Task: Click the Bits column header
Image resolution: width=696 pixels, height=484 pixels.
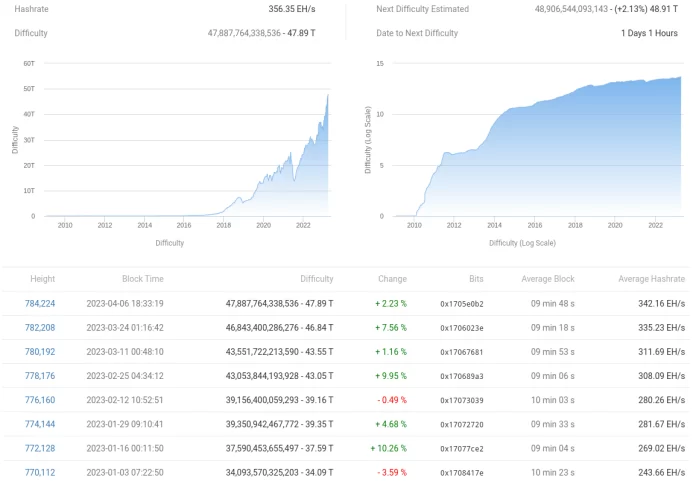Action: pyautogui.click(x=475, y=279)
